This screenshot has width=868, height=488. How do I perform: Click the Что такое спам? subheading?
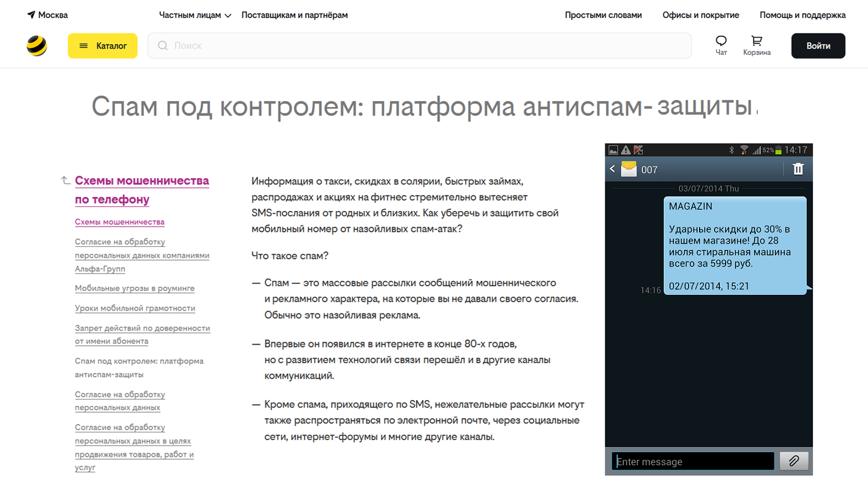coord(290,256)
